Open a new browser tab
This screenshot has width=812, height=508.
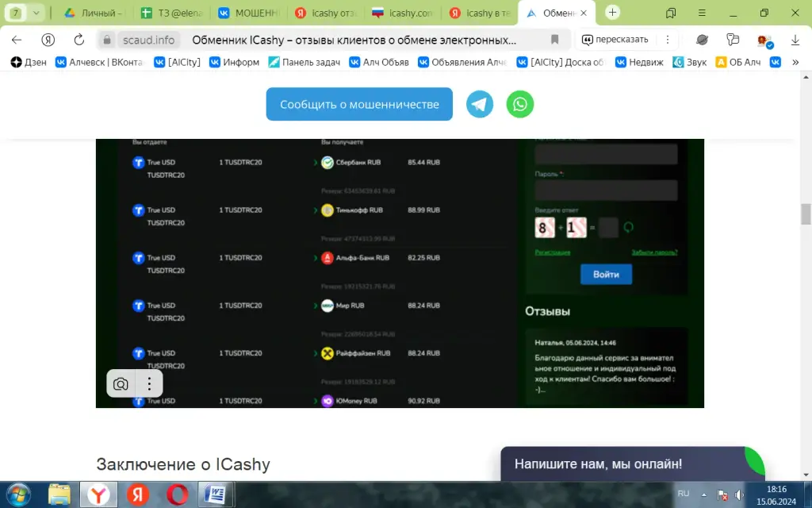(x=612, y=13)
